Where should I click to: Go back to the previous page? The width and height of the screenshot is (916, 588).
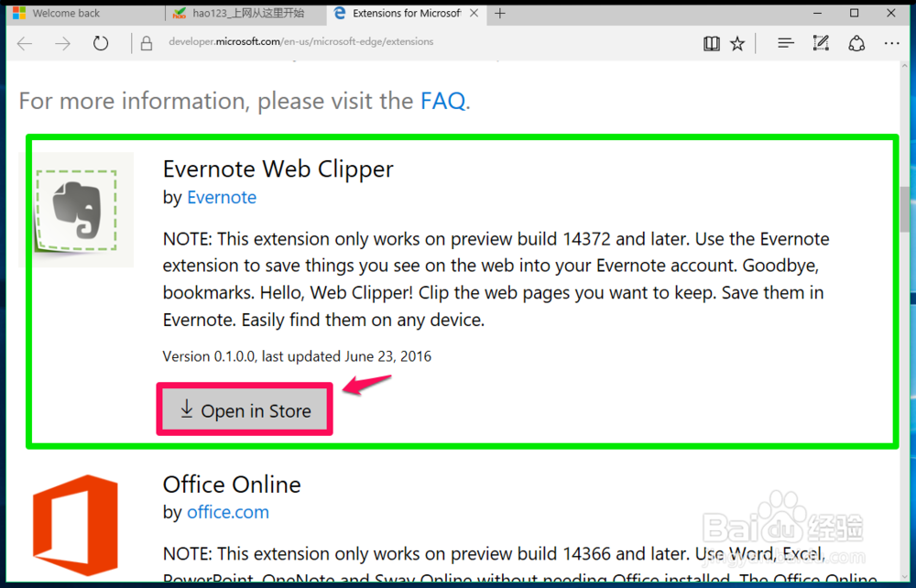[25, 43]
